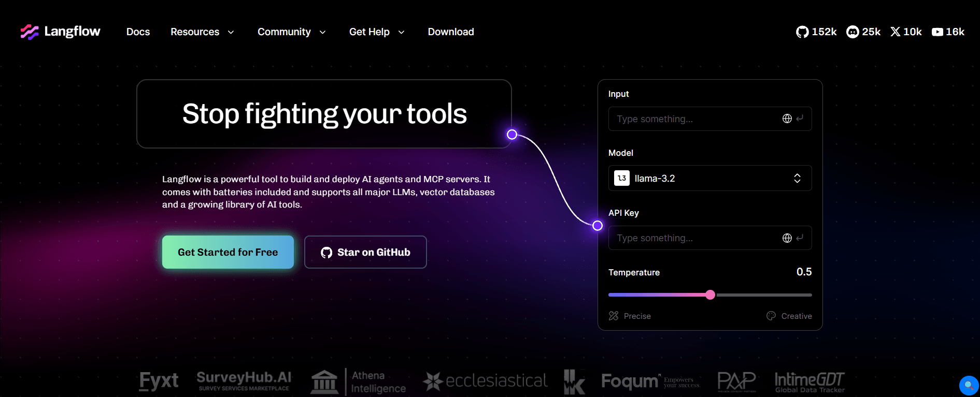Screen dimensions: 980x397
Task: Click the Get Started for Free button
Action: [228, 252]
